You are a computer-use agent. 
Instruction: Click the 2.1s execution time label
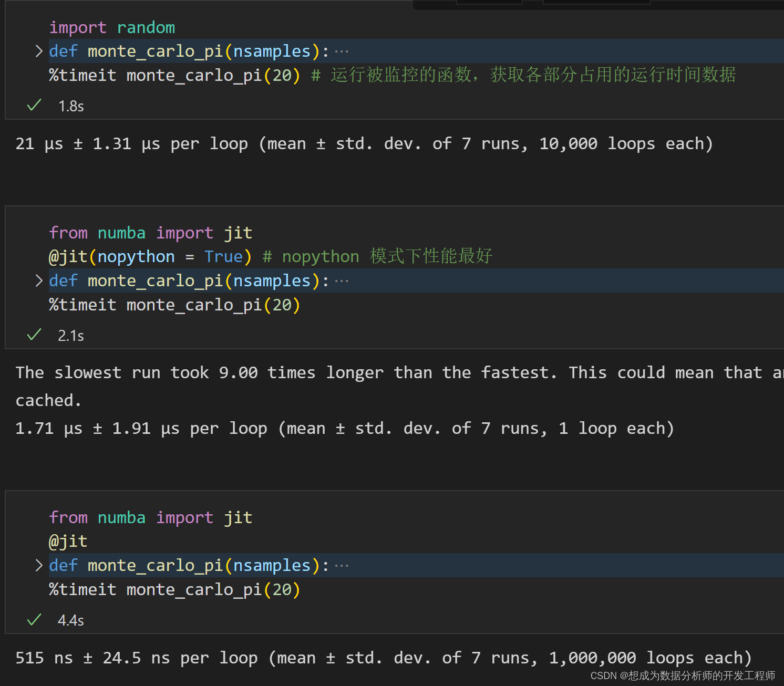coord(71,336)
